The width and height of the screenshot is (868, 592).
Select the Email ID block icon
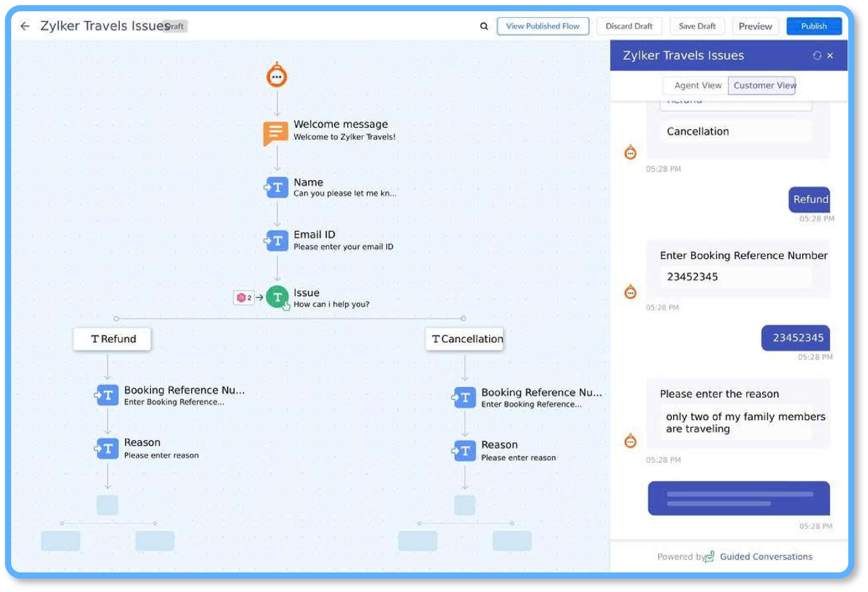(x=277, y=240)
